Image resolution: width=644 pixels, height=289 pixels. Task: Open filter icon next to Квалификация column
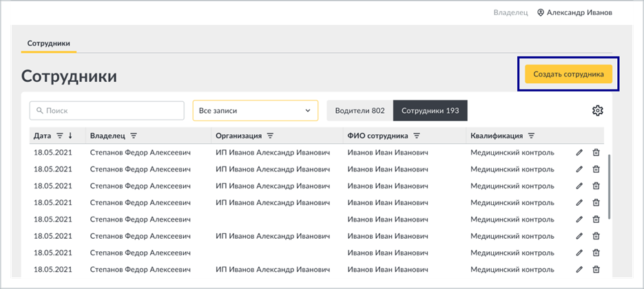click(x=531, y=136)
